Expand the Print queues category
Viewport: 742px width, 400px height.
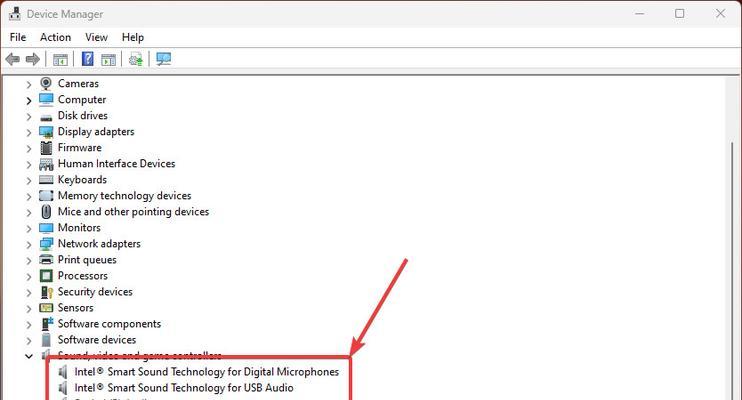pos(29,261)
